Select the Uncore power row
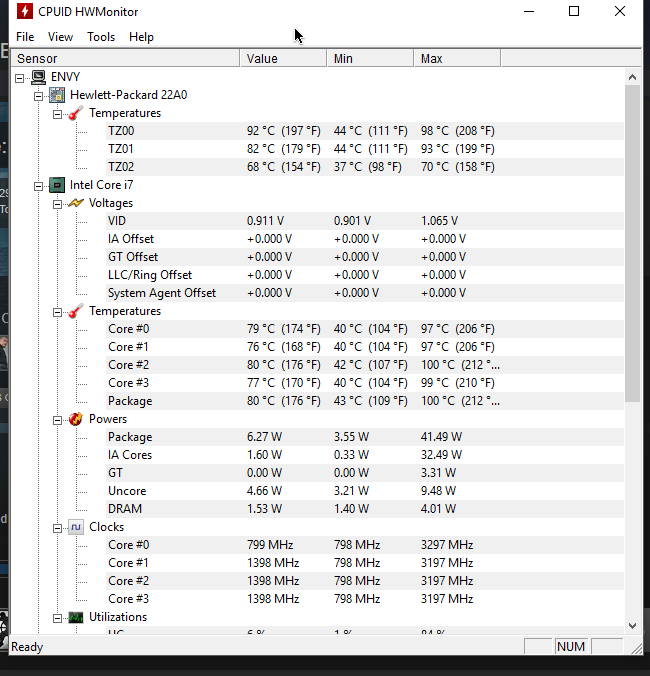The image size is (650, 676). point(365,491)
